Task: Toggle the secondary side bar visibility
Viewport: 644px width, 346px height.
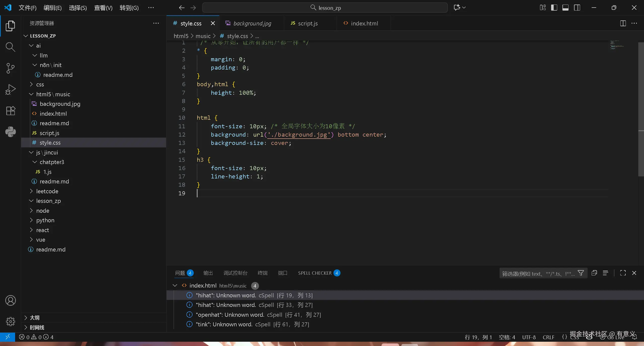Action: 577,8
